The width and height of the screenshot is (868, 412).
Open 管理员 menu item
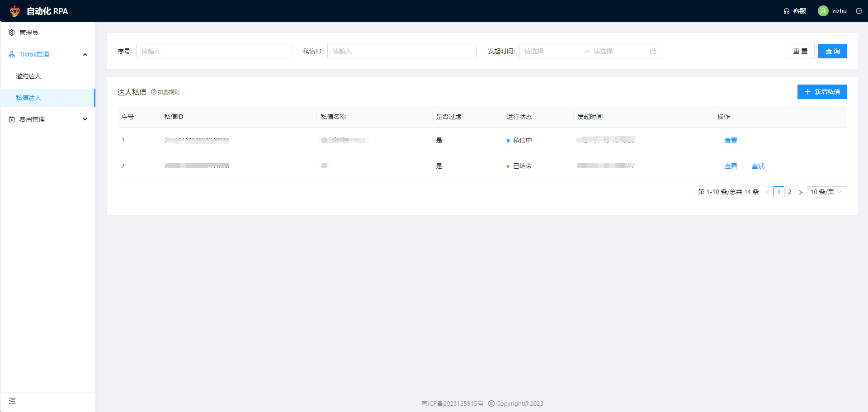[x=48, y=33]
